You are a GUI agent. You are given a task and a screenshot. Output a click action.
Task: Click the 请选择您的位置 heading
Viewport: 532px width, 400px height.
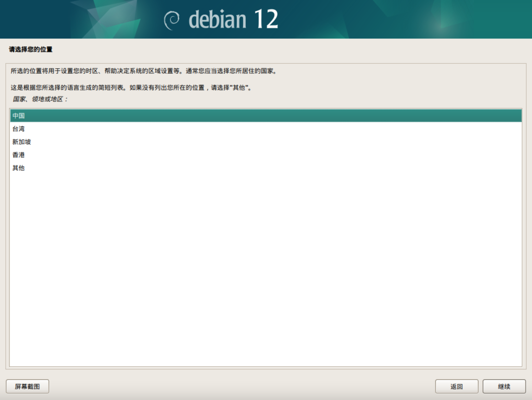[31, 49]
